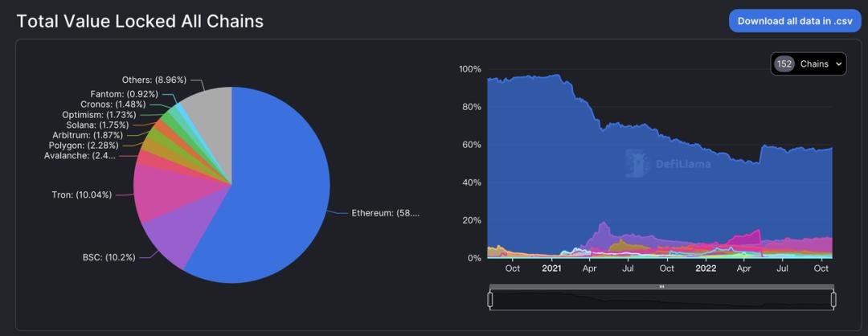Click the Fantom (0.92%) label
The width and height of the screenshot is (868, 336).
click(122, 93)
